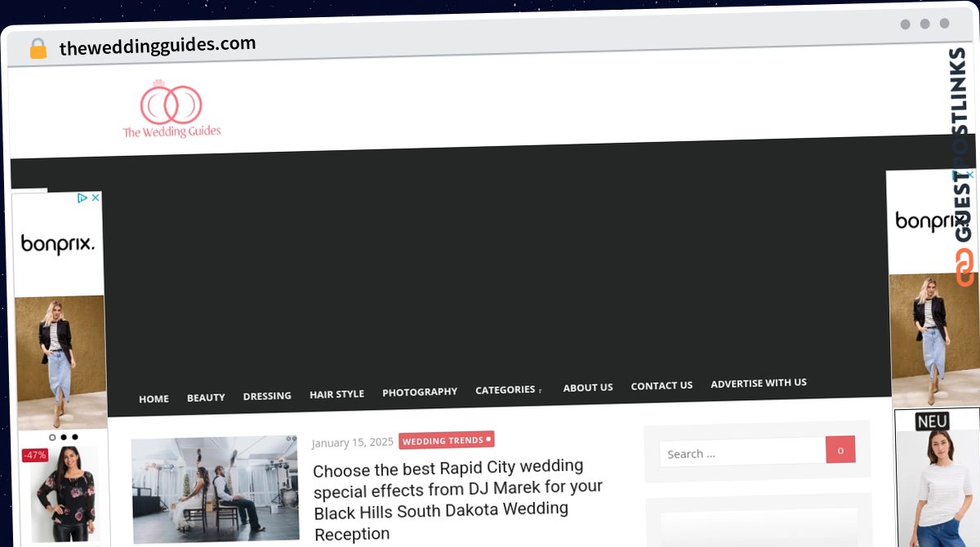Navigate to the DRESSING section
Viewport: 980px width, 547px height.
(x=267, y=396)
